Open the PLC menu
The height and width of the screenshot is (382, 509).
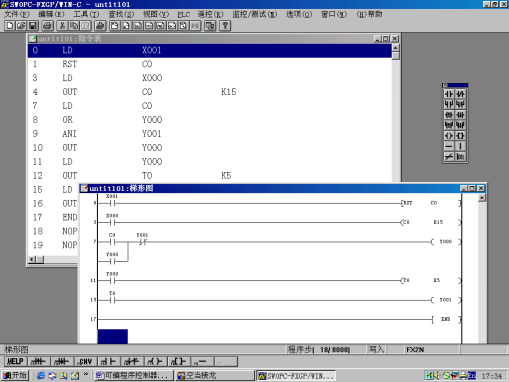click(183, 14)
